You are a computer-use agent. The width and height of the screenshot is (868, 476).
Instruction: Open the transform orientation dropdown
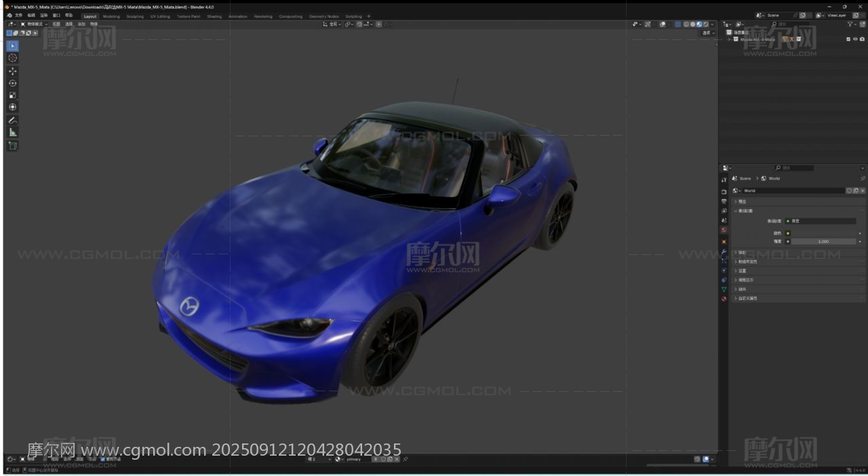pos(333,24)
